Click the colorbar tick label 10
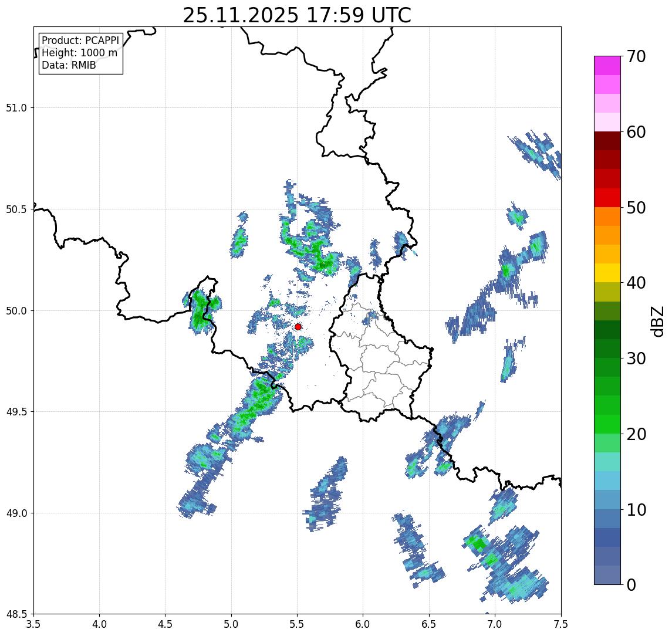 (636, 510)
